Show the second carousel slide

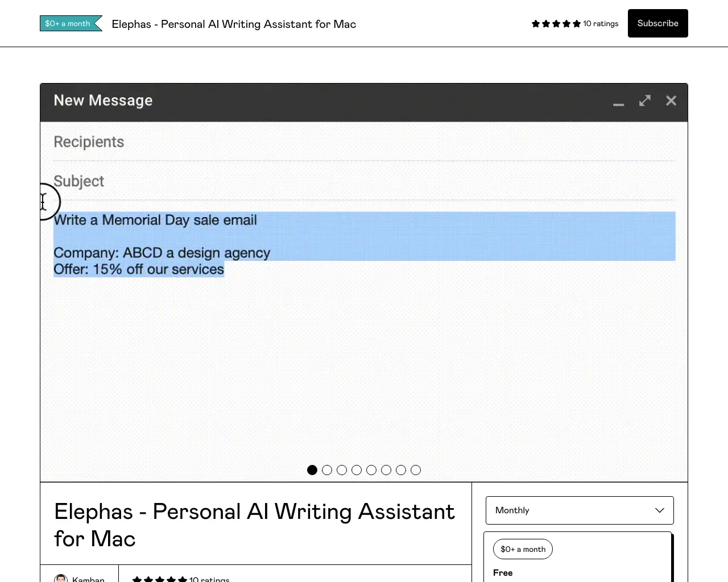click(327, 470)
